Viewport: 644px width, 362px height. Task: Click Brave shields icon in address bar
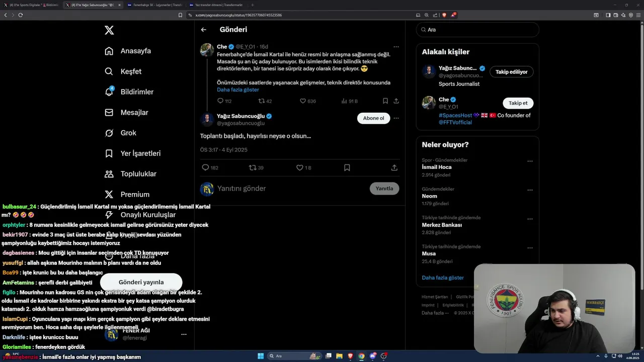(x=444, y=15)
